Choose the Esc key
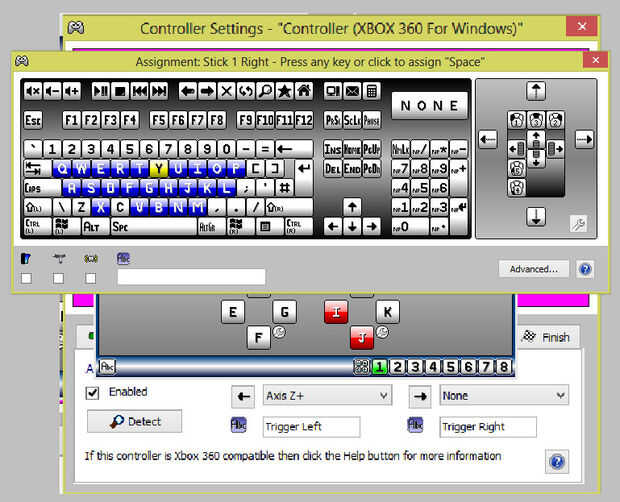 pyautogui.click(x=33, y=120)
